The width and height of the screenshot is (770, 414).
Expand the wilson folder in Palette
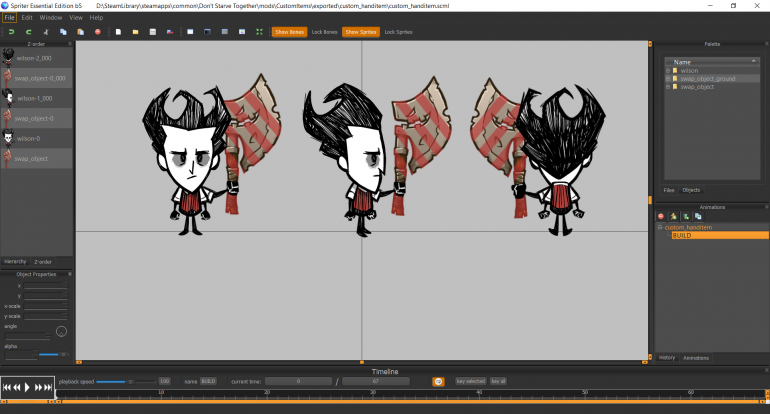[667, 71]
